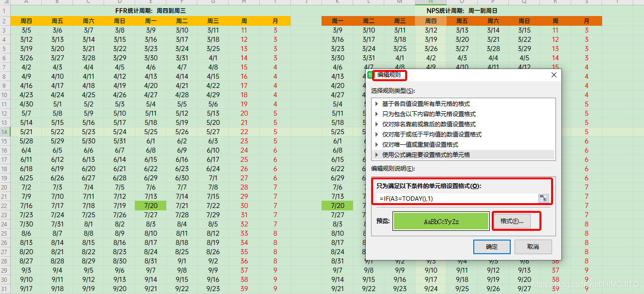
Task: Select red month value 3 in cell I3
Action: point(275,30)
